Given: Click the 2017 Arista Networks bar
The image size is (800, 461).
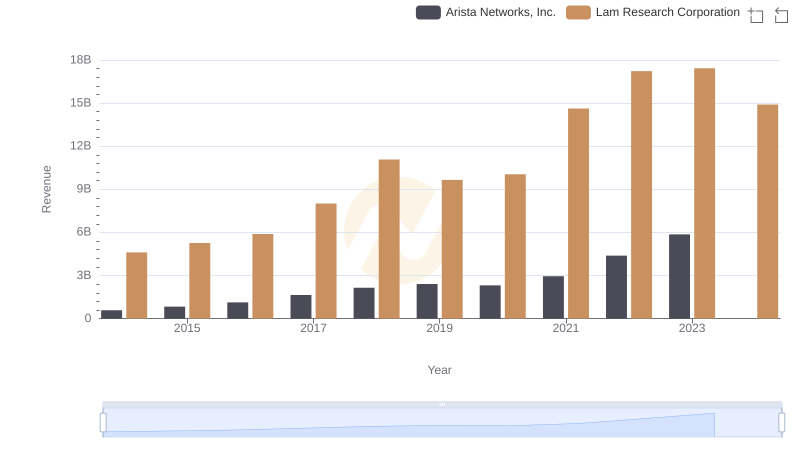Looking at the screenshot, I should click(301, 306).
